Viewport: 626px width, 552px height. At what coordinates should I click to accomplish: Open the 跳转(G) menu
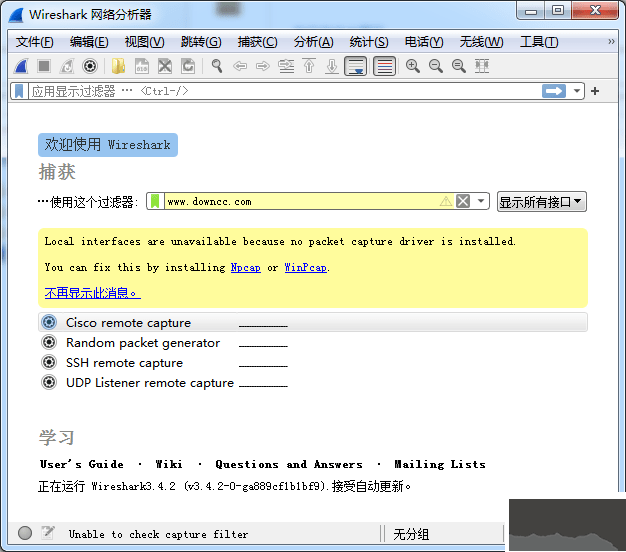click(x=201, y=42)
